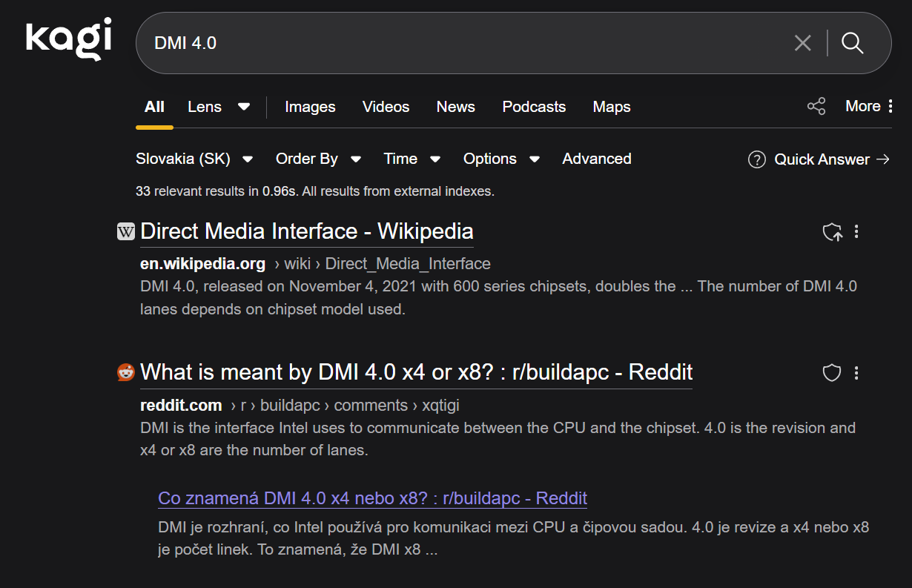This screenshot has height=588, width=912.
Task: Click the Kagi logo
Action: 68,40
